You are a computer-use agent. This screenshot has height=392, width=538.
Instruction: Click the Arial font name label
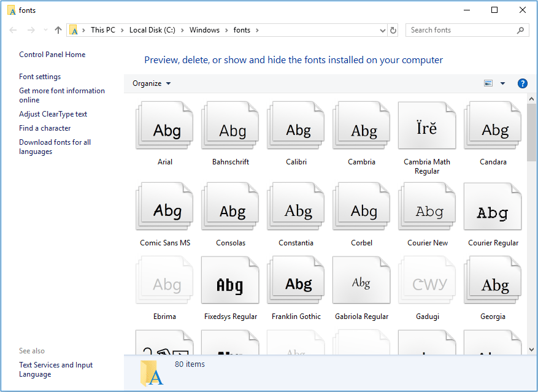tap(165, 162)
